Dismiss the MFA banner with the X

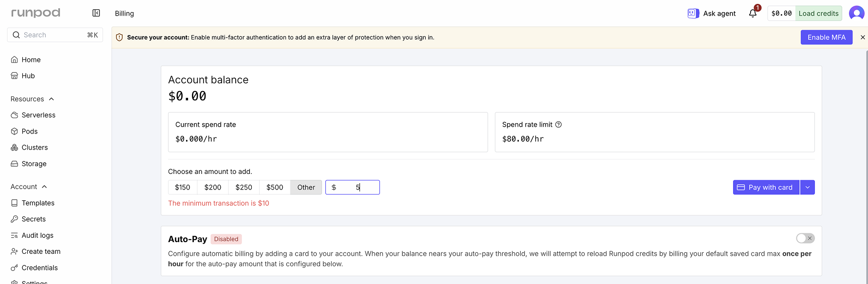(863, 38)
